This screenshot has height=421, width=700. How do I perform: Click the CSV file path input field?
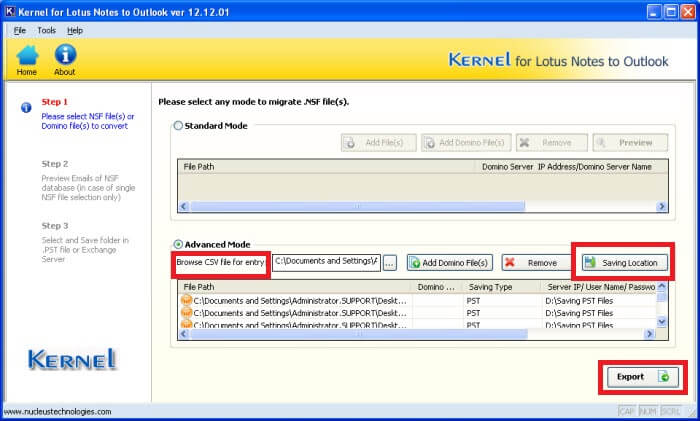[x=326, y=262]
